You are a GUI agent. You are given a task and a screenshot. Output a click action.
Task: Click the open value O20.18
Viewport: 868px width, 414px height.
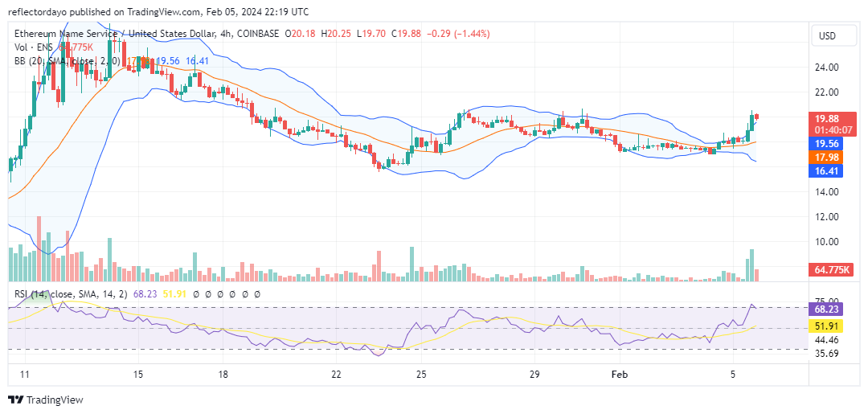(300, 34)
